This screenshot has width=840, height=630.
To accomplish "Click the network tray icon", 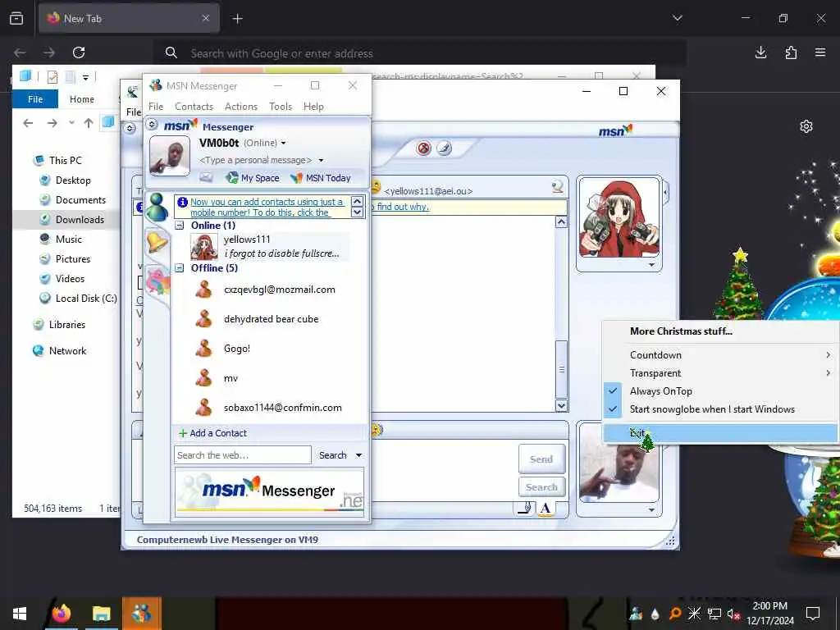I will click(x=714, y=614).
